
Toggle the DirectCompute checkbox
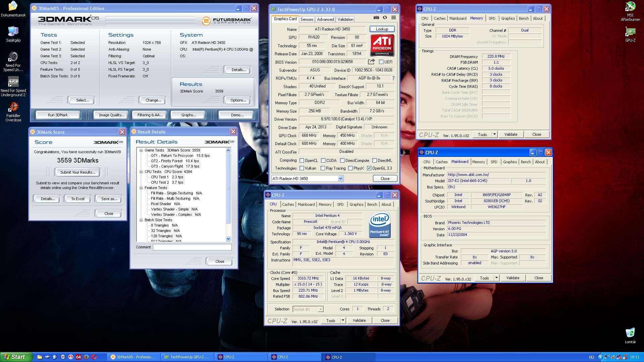(x=342, y=161)
